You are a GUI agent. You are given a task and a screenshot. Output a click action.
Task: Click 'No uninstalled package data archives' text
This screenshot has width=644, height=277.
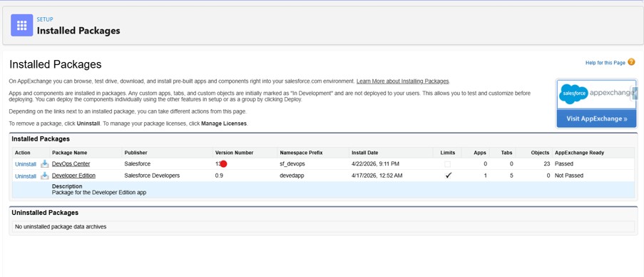click(61, 226)
